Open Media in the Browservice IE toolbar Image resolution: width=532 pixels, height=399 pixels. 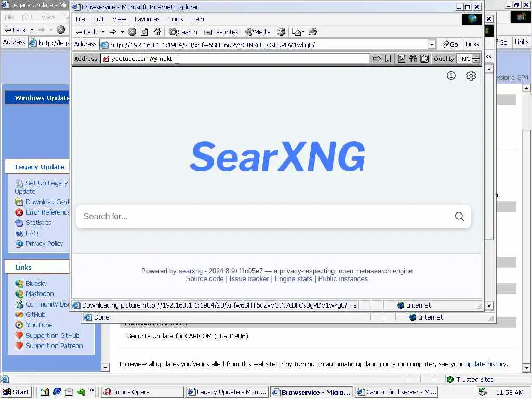point(258,32)
